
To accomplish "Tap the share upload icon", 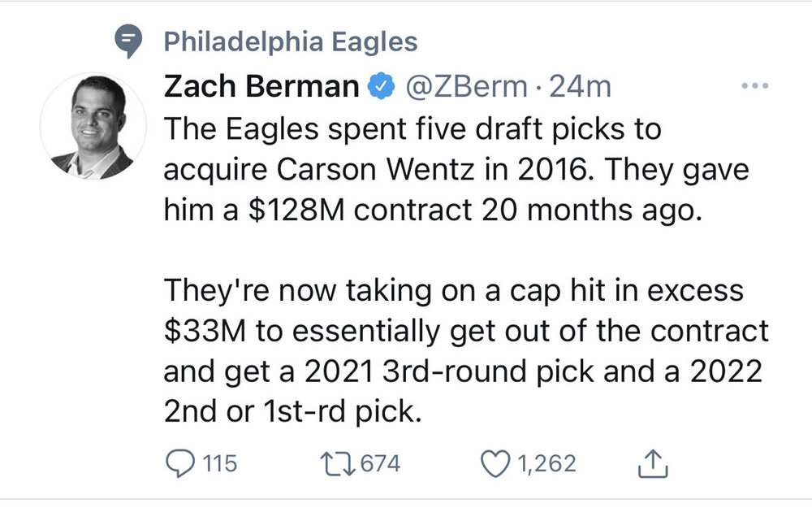I will 655,463.
